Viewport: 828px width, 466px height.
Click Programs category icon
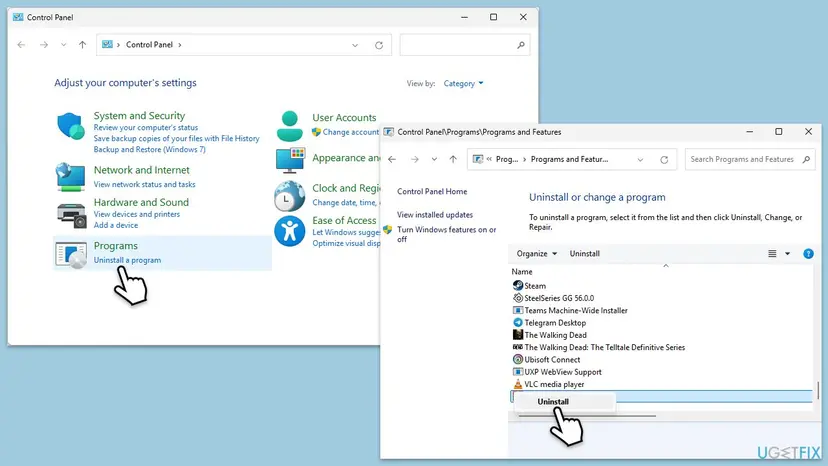coord(71,254)
